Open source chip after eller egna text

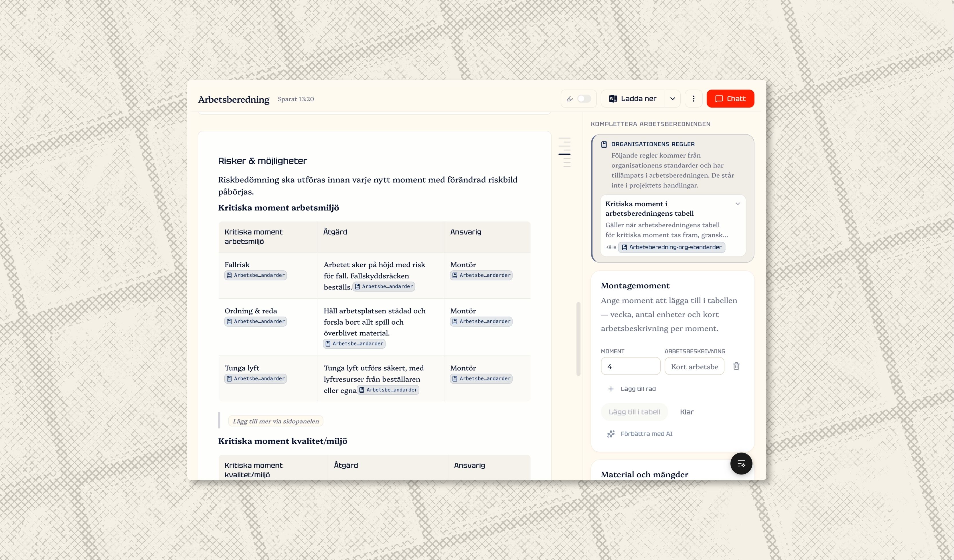[x=388, y=390]
